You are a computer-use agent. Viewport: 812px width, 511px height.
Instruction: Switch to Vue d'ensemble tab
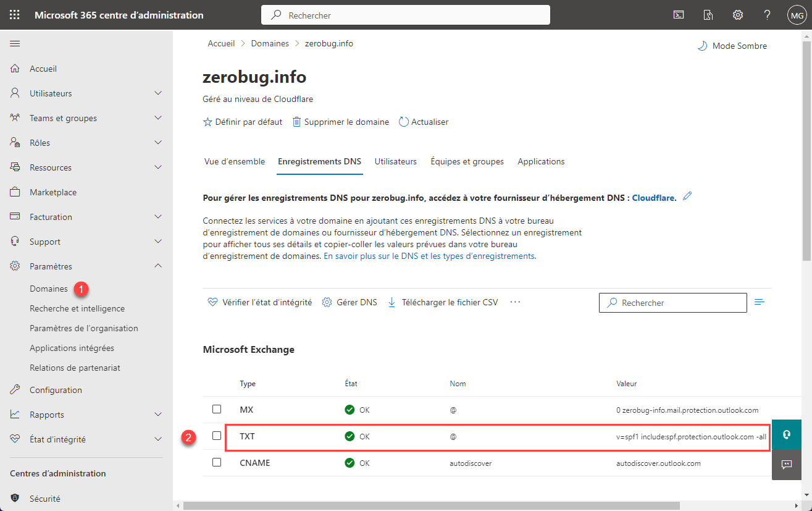(x=235, y=161)
